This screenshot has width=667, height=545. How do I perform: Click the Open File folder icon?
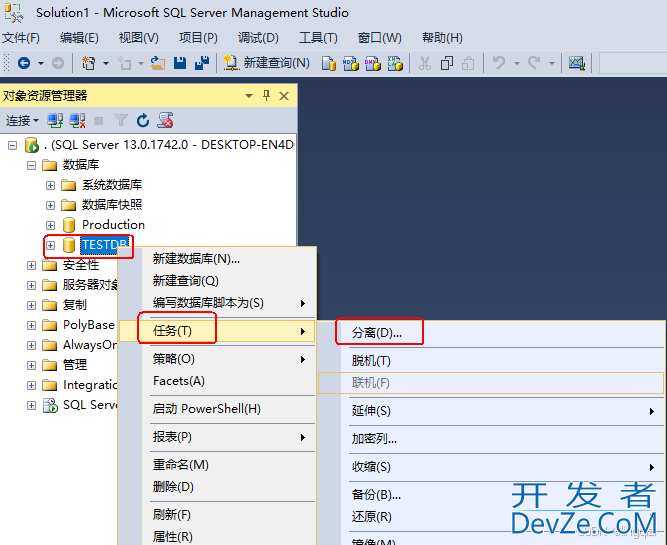tap(158, 63)
